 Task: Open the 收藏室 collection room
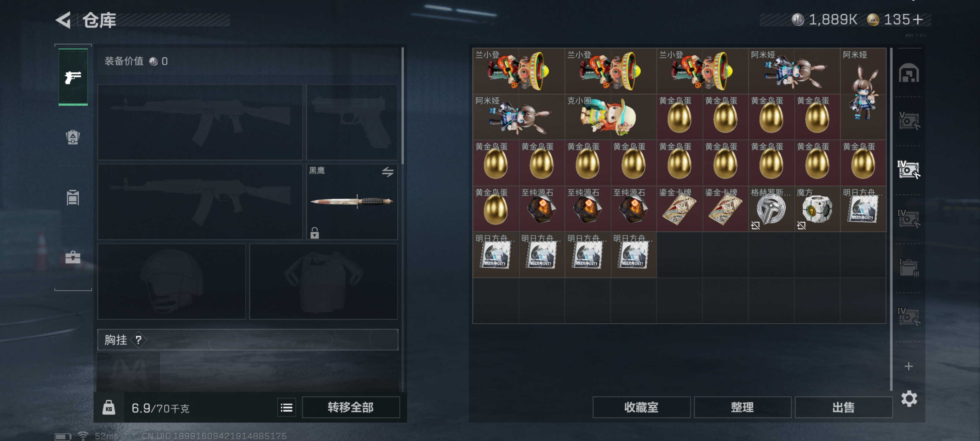(x=641, y=408)
